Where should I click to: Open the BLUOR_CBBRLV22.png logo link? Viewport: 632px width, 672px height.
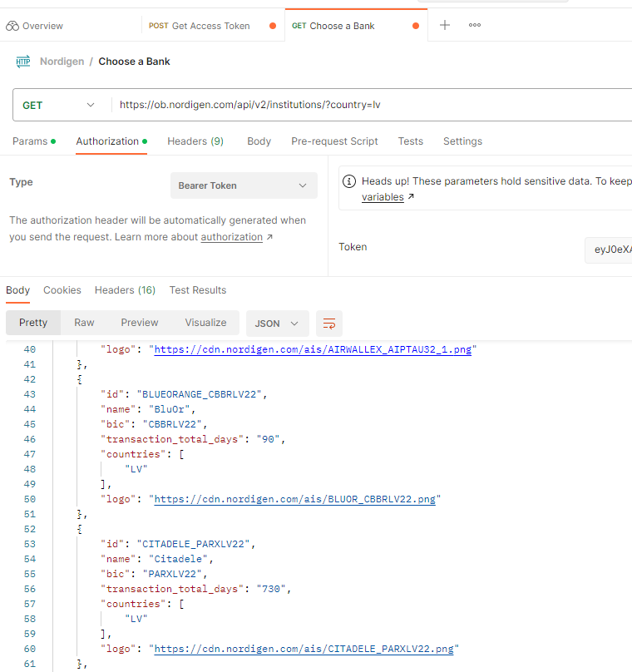[294, 499]
